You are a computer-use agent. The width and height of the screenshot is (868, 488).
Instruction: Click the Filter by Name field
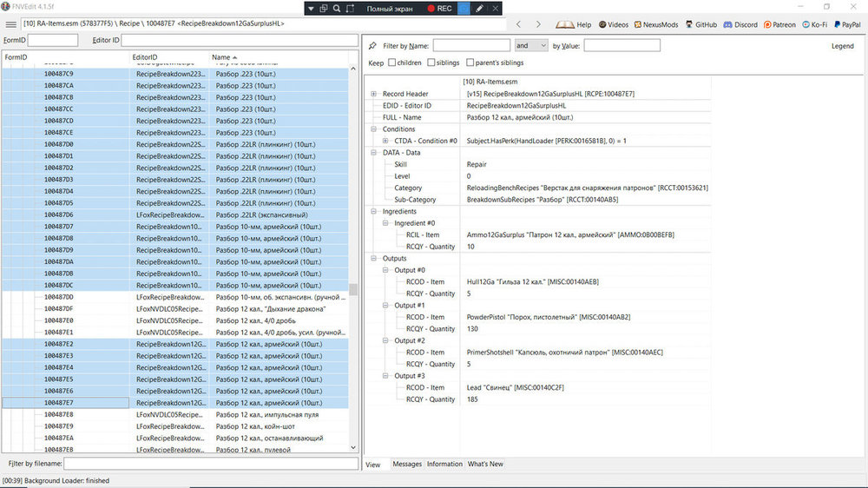click(x=471, y=45)
